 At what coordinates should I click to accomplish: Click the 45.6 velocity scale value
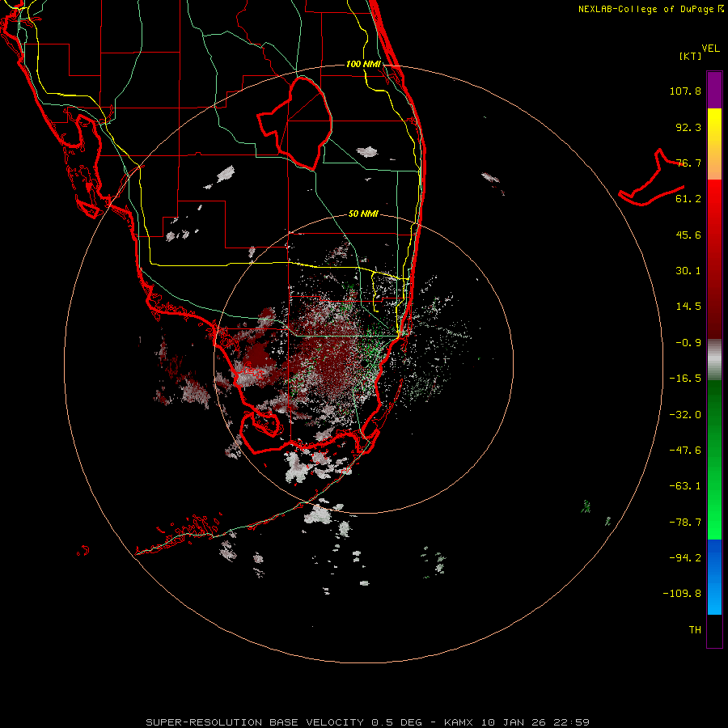point(688,235)
